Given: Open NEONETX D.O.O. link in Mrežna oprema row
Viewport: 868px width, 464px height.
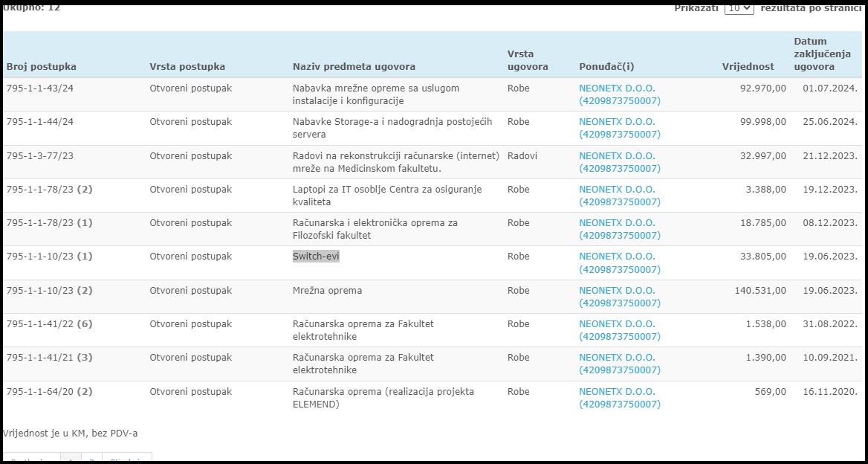Looking at the screenshot, I should pos(620,297).
